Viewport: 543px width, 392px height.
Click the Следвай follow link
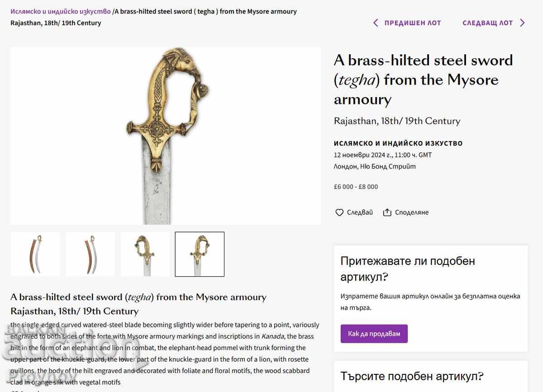[x=360, y=213]
